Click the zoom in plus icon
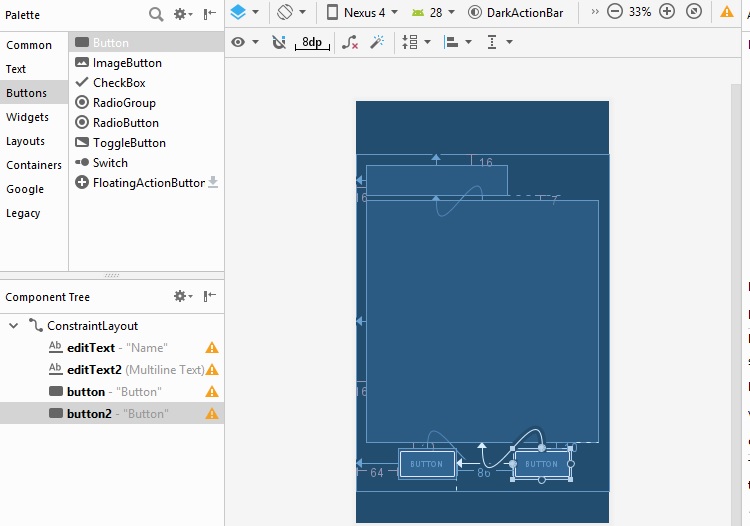This screenshot has height=526, width=750. 667,12
